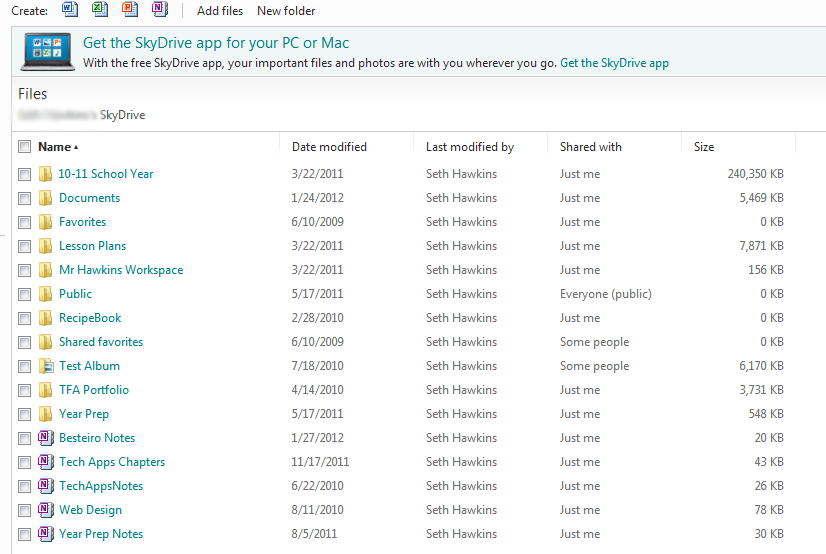
Task: Create a new OneNote notebook
Action: click(159, 10)
